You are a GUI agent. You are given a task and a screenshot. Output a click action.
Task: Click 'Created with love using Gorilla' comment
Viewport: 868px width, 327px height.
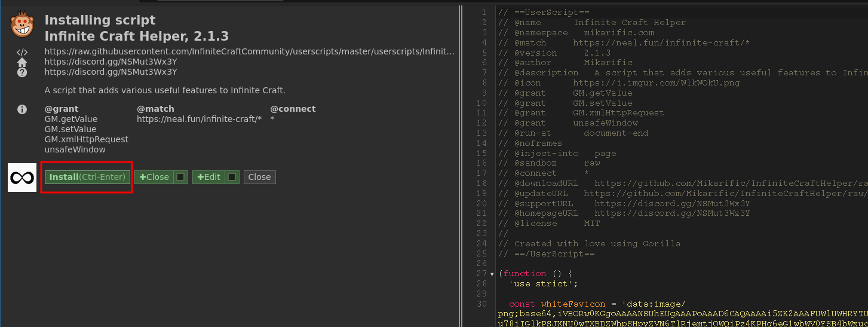(589, 244)
